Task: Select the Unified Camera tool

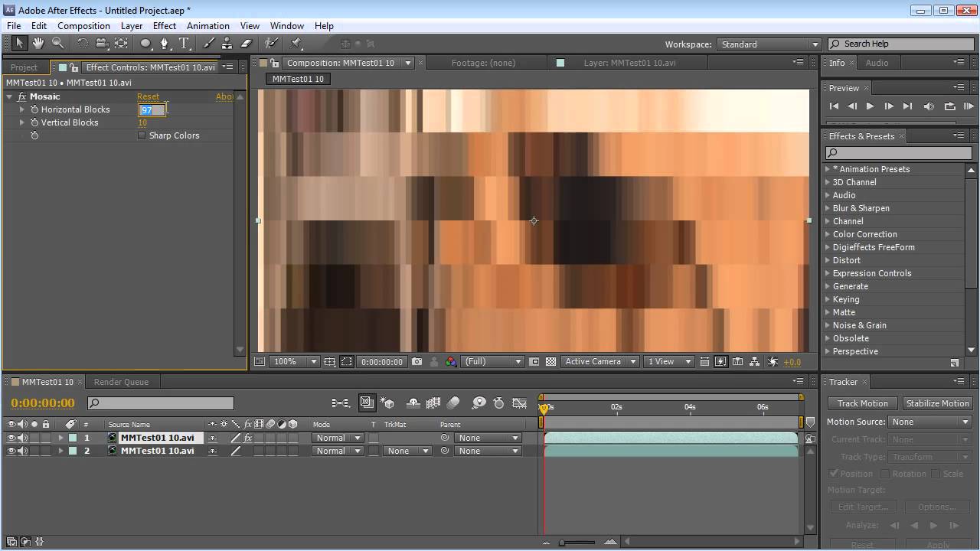Action: [x=101, y=44]
